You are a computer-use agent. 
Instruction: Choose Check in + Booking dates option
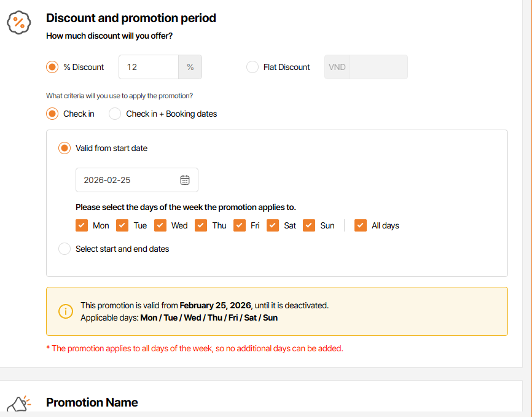tap(115, 114)
